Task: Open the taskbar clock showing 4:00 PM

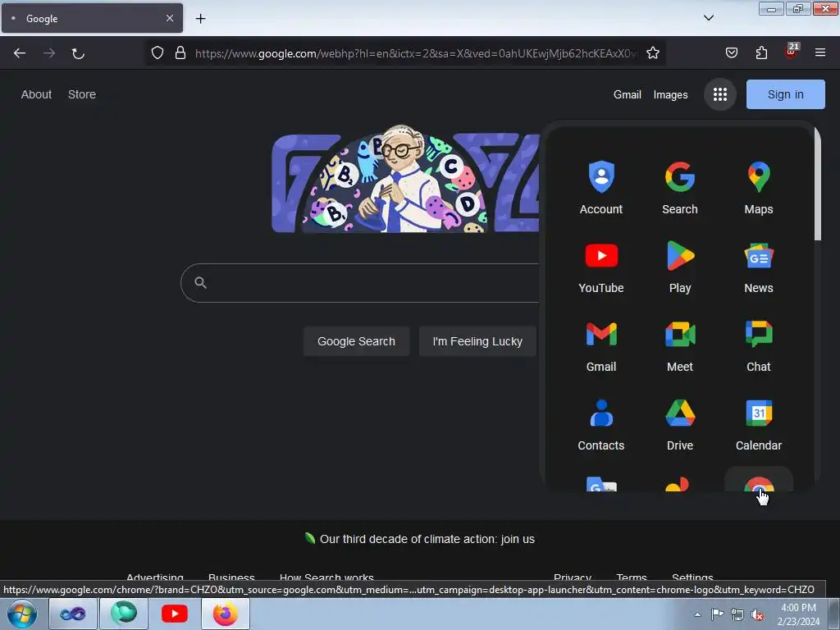Action: pos(798,614)
